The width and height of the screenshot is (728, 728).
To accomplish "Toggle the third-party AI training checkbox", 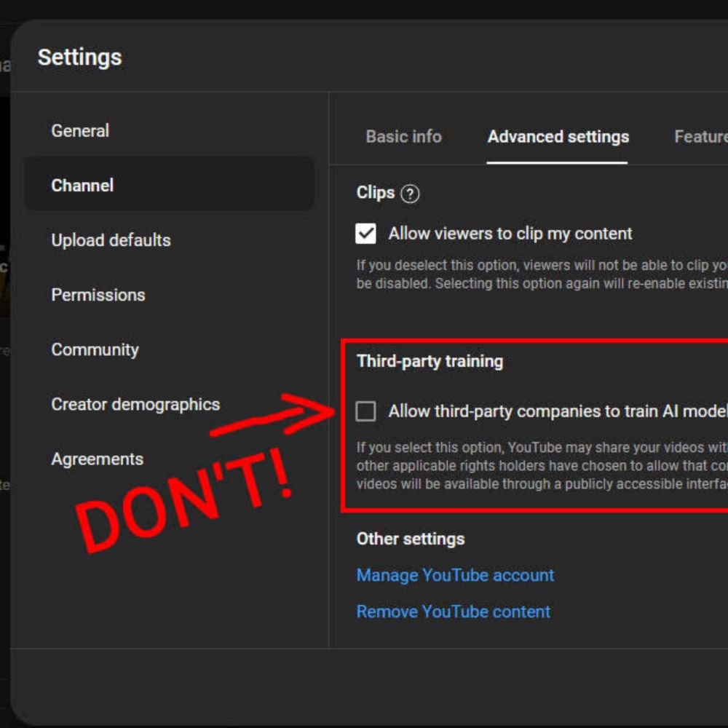I will click(366, 411).
